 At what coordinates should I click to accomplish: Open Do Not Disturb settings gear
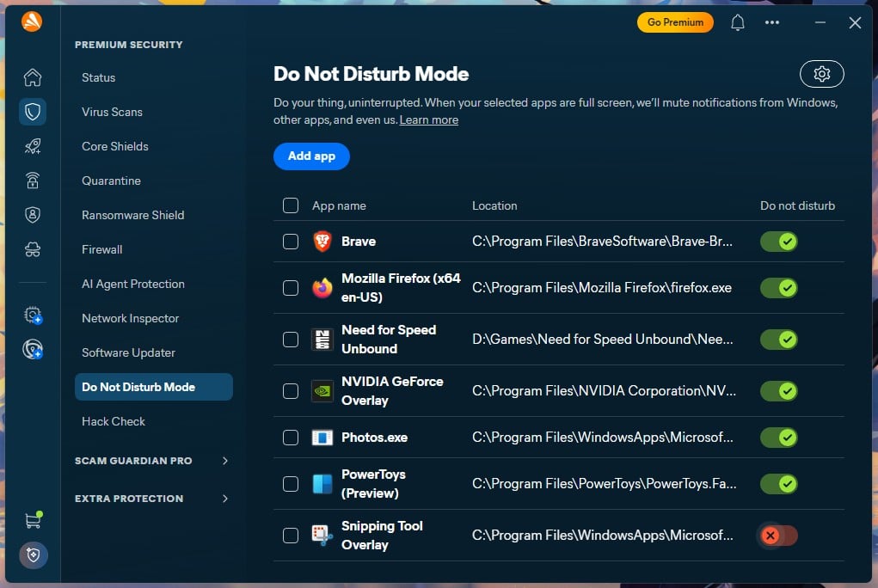[x=821, y=74]
